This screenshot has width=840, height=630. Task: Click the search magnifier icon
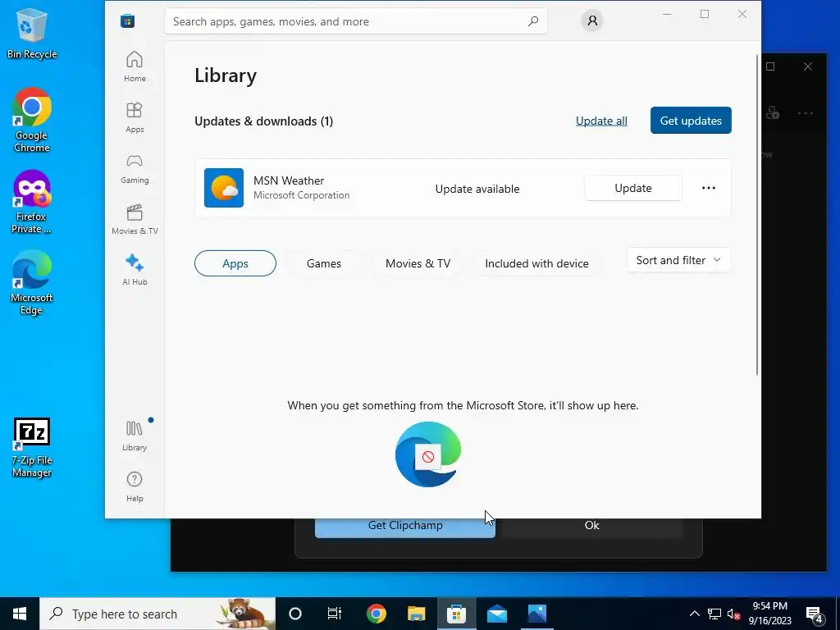pyautogui.click(x=533, y=21)
